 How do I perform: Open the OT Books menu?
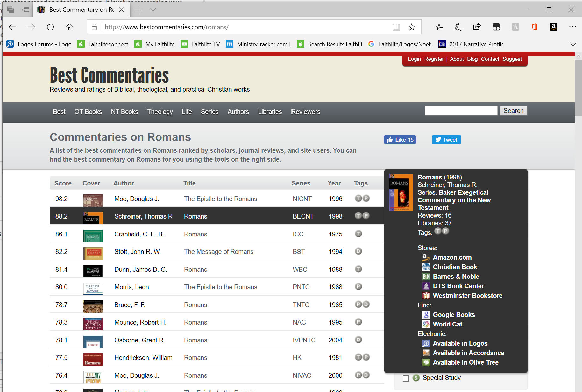tap(88, 112)
